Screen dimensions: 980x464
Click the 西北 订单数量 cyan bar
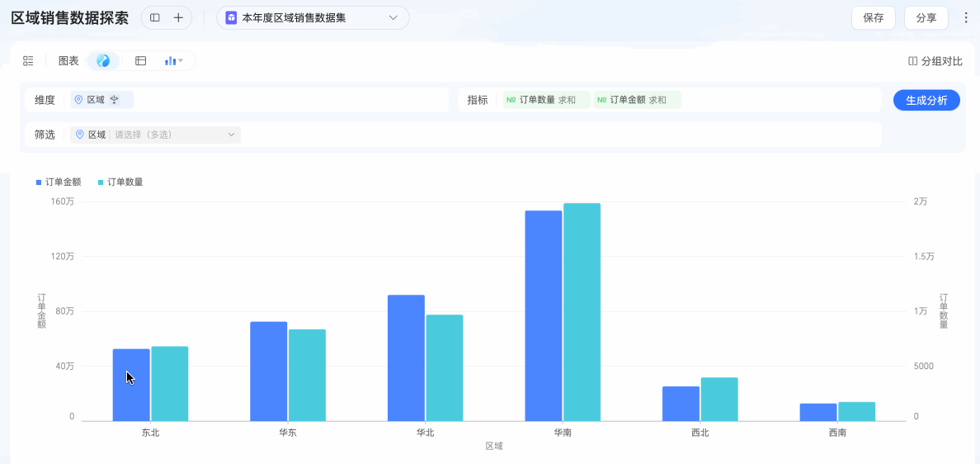[x=719, y=399]
